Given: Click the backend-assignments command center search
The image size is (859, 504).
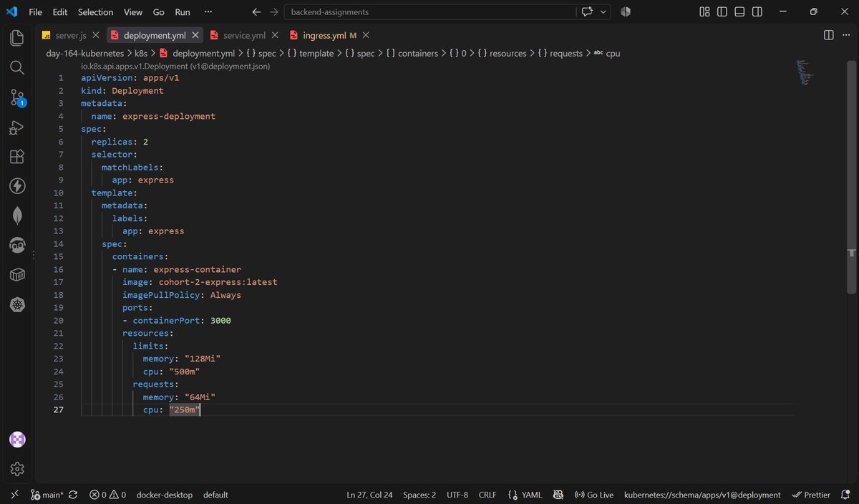Looking at the screenshot, I should [x=430, y=12].
